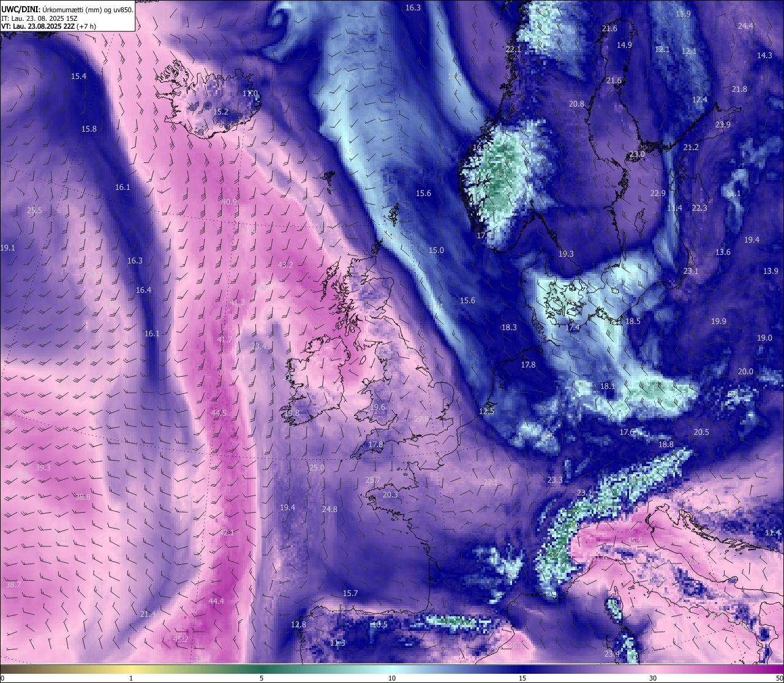
Task: Click the 39.3 value label
Action: pos(43,468)
